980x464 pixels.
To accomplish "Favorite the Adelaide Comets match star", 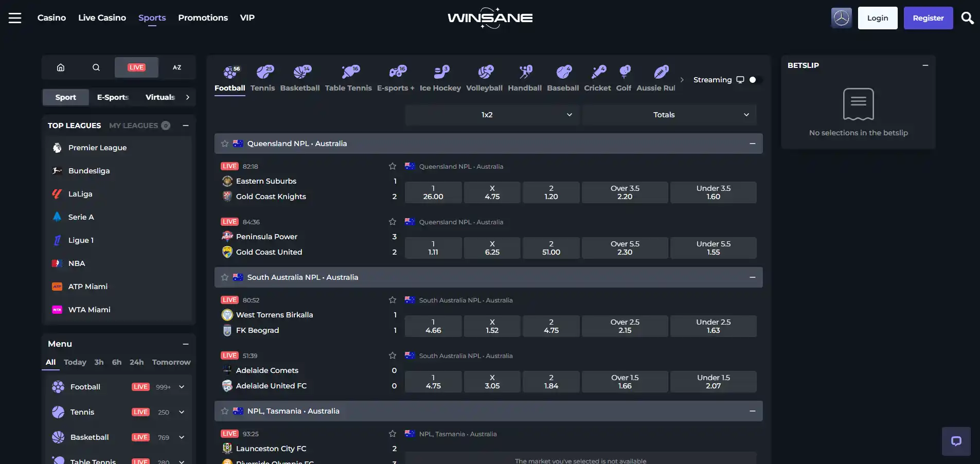I will 393,355.
